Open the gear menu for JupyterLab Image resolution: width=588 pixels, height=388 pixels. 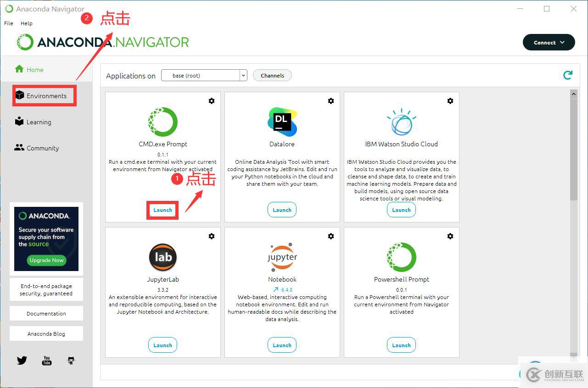click(212, 236)
